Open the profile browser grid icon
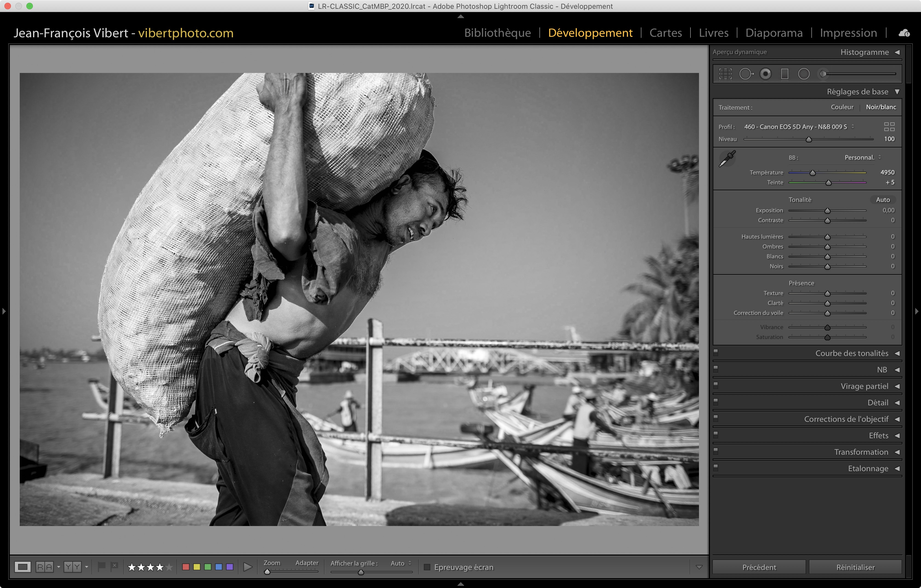Image resolution: width=921 pixels, height=588 pixels. [889, 127]
